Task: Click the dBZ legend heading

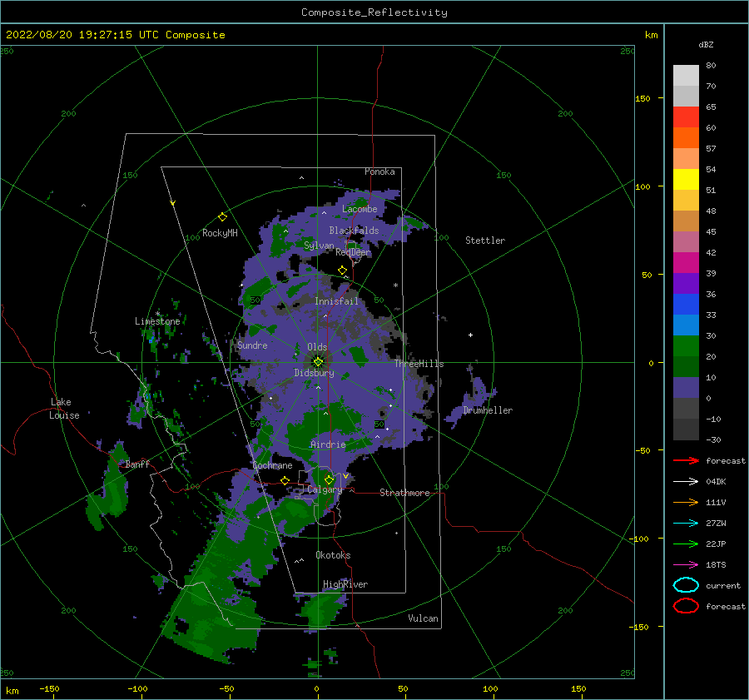Action: pos(706,44)
